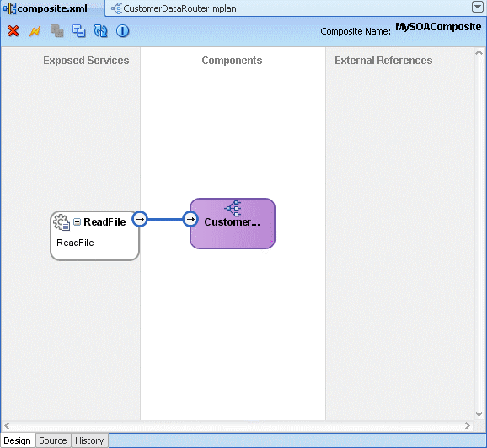Click the blue overlapping windows toolbar icon

tap(79, 31)
